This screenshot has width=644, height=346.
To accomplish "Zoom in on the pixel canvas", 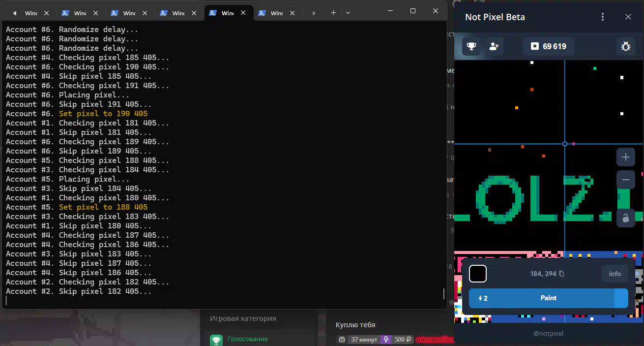I will click(x=625, y=157).
